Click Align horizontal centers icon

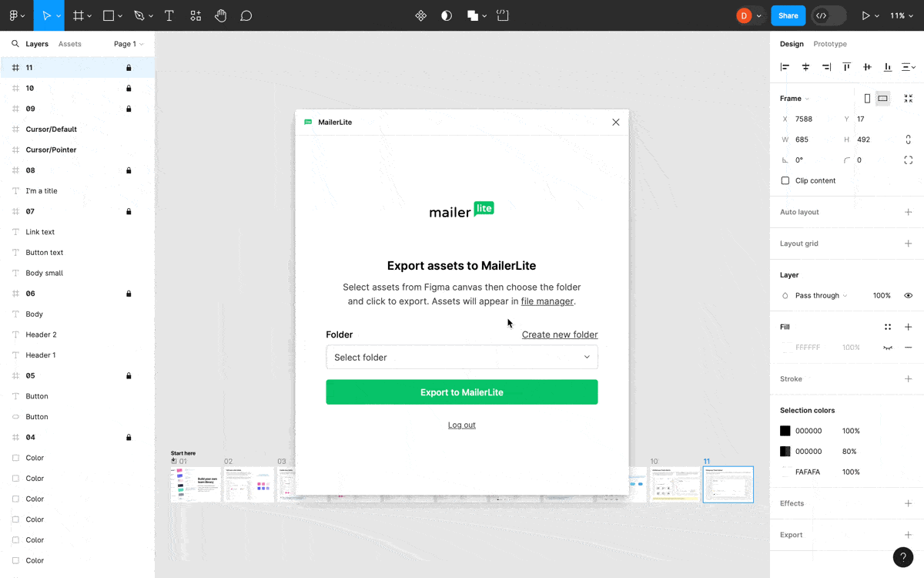pos(805,67)
